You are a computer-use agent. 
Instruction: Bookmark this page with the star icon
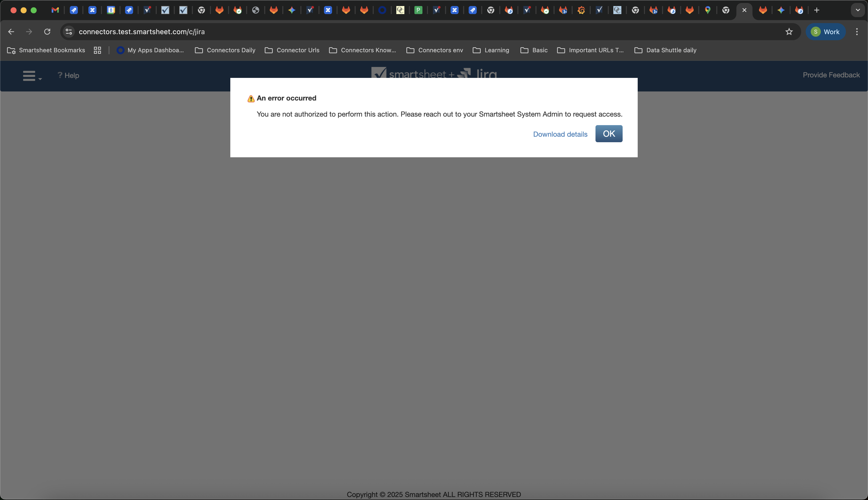click(x=789, y=32)
